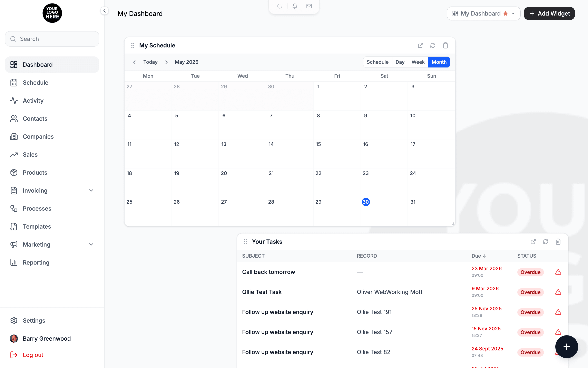Open Schedule in the sidebar
Screen dimensions: 588x368
pyautogui.click(x=52, y=83)
